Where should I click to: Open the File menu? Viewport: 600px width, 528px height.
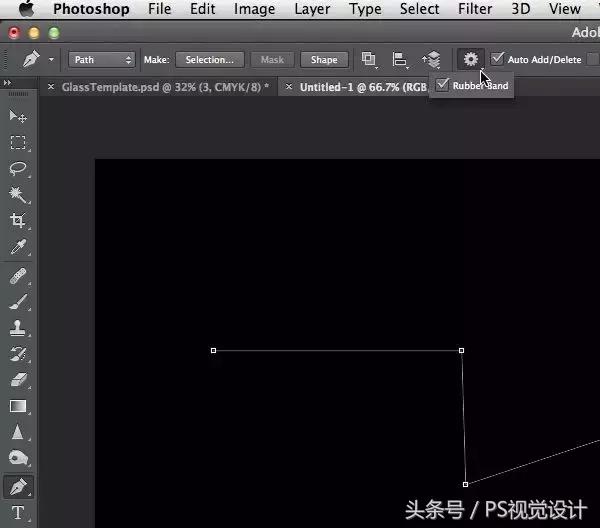160,9
